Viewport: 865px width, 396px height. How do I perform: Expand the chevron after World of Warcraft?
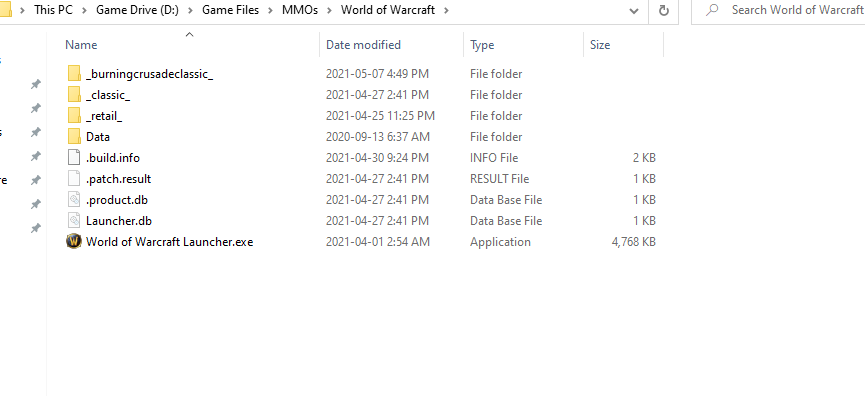(x=446, y=10)
